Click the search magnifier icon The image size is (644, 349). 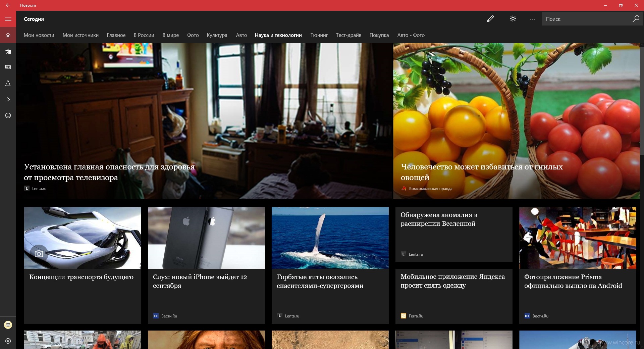(x=636, y=19)
